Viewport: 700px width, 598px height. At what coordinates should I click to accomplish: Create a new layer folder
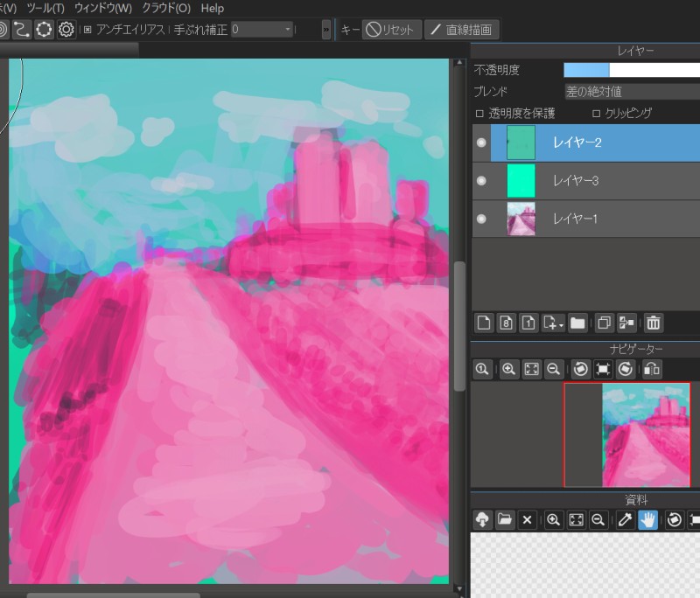tap(577, 323)
